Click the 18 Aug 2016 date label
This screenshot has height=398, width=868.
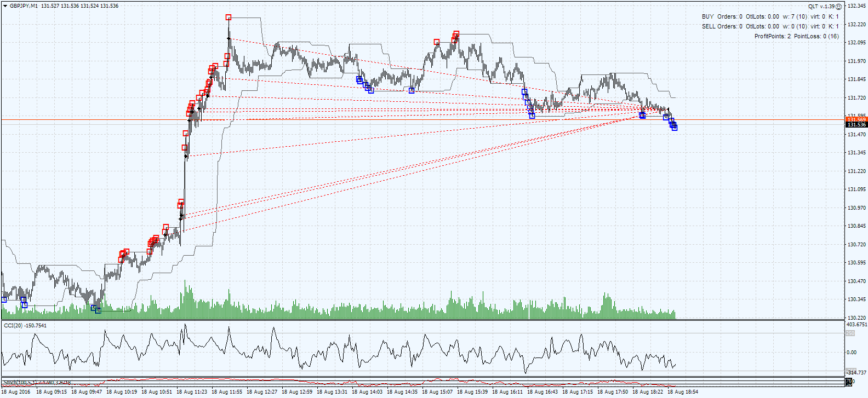point(16,392)
